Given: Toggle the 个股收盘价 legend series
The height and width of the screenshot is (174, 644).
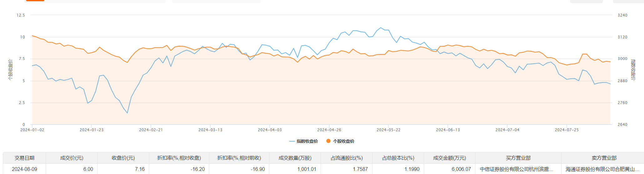Looking at the screenshot, I should coord(340,141).
